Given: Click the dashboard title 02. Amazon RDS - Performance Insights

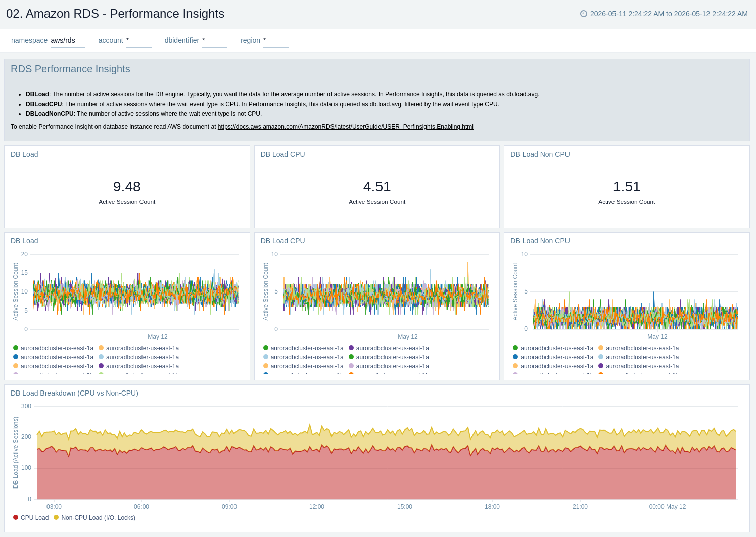Looking at the screenshot, I should pos(115,14).
